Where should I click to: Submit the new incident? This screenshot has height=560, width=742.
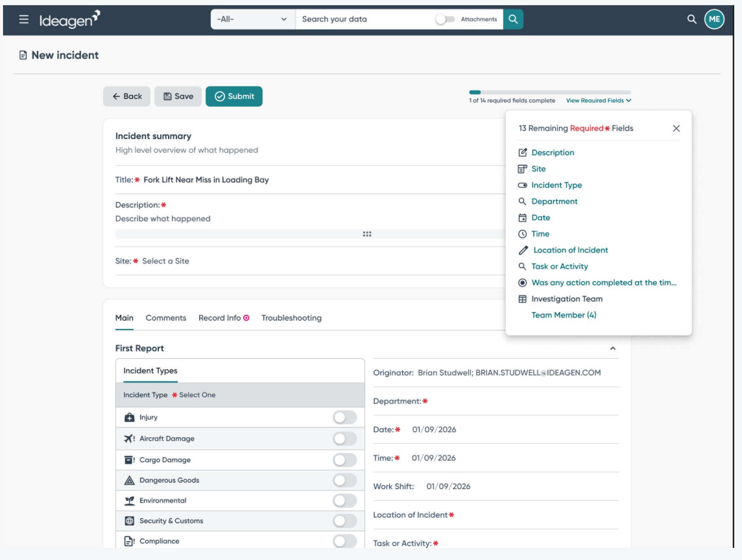pos(234,96)
